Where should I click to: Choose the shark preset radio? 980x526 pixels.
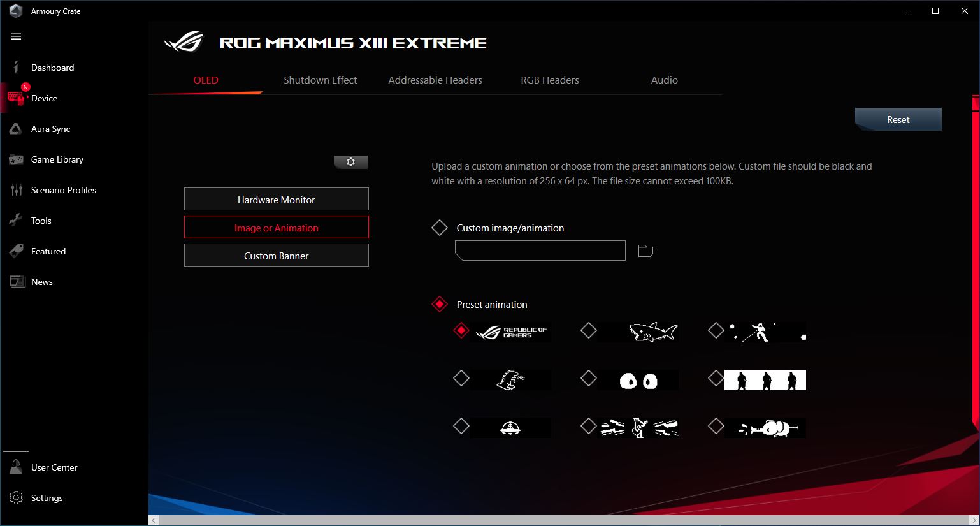click(589, 330)
